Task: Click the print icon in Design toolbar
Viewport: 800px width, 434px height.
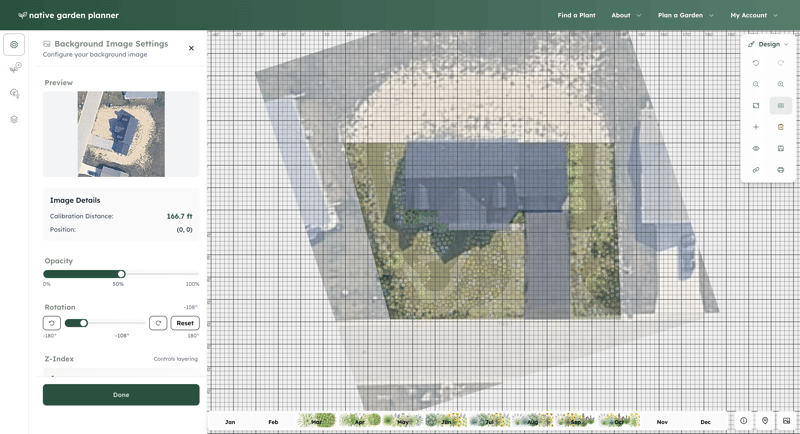Action: coord(781,170)
